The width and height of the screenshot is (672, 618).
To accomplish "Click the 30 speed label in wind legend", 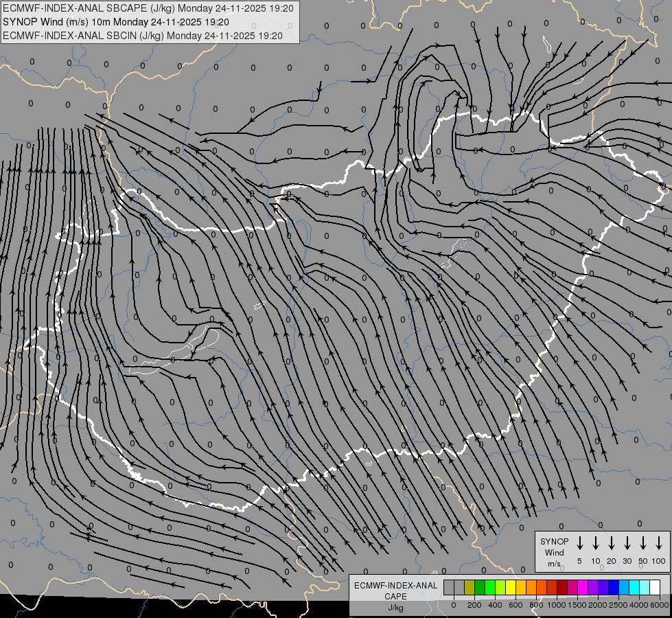I will 627,561.
